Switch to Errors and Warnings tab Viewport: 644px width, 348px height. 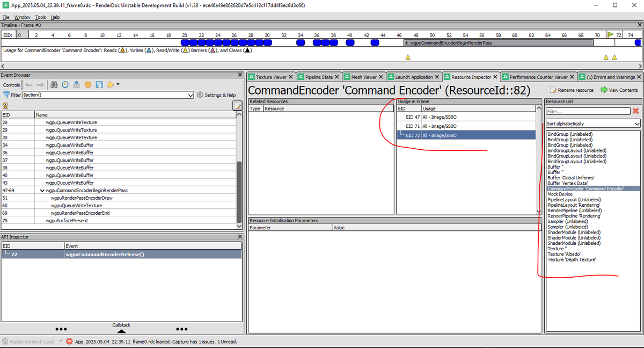[x=611, y=77]
